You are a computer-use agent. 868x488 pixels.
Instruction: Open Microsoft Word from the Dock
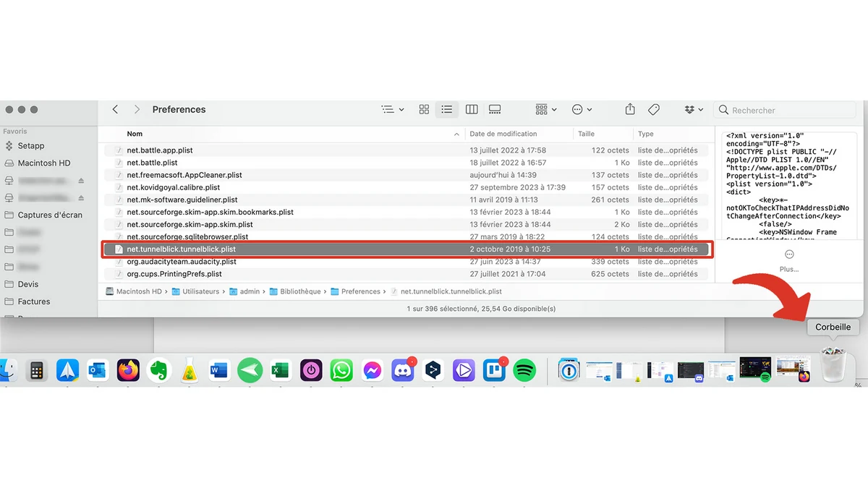pos(219,371)
